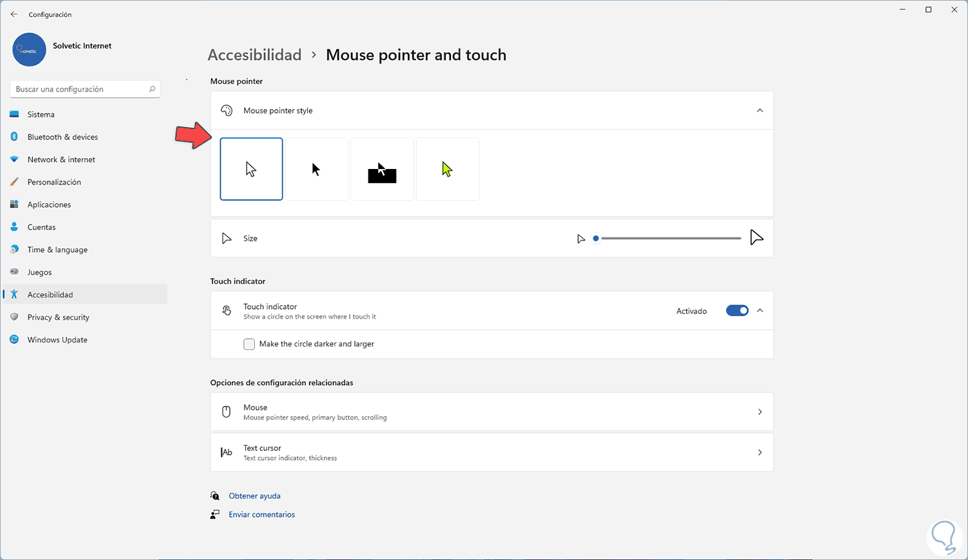Click the pointer Size slider track
Viewport: 968px width, 560px height.
670,239
